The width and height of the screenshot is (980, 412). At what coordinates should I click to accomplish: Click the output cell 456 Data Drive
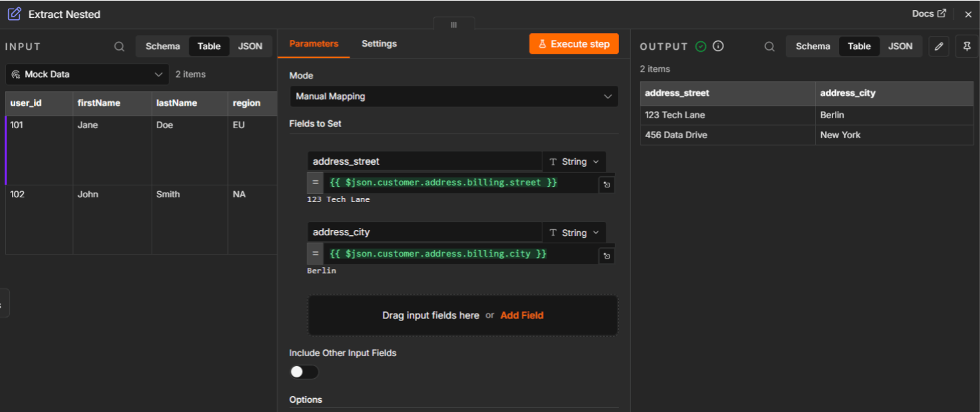click(x=728, y=136)
